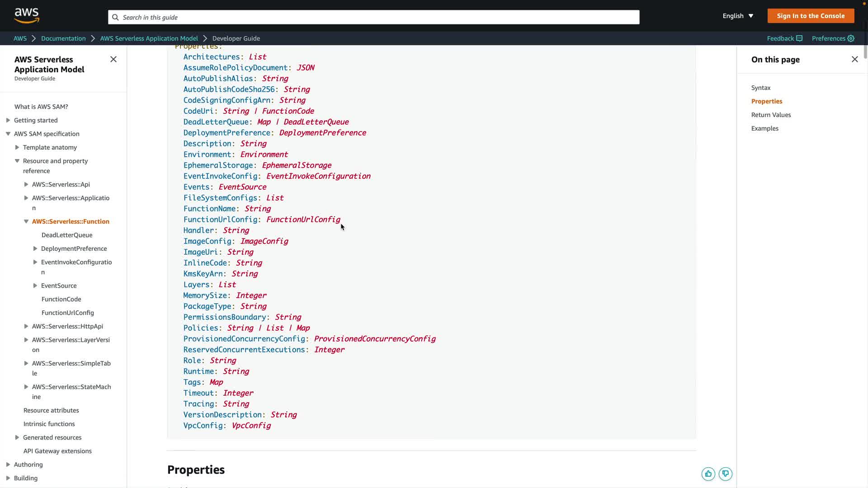The width and height of the screenshot is (868, 488).
Task: Close the On this page panel
Action: pos(854,59)
